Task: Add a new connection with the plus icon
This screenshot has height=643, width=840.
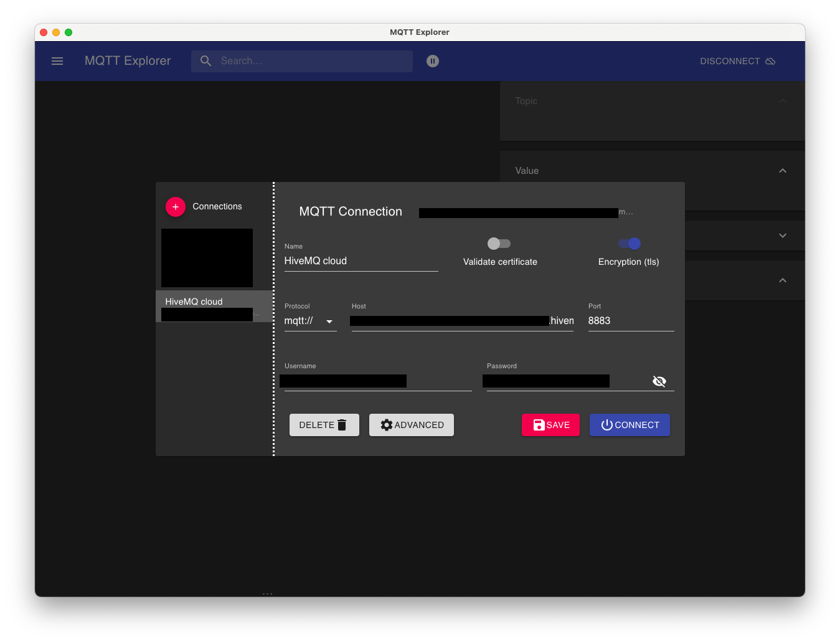Action: [x=175, y=206]
